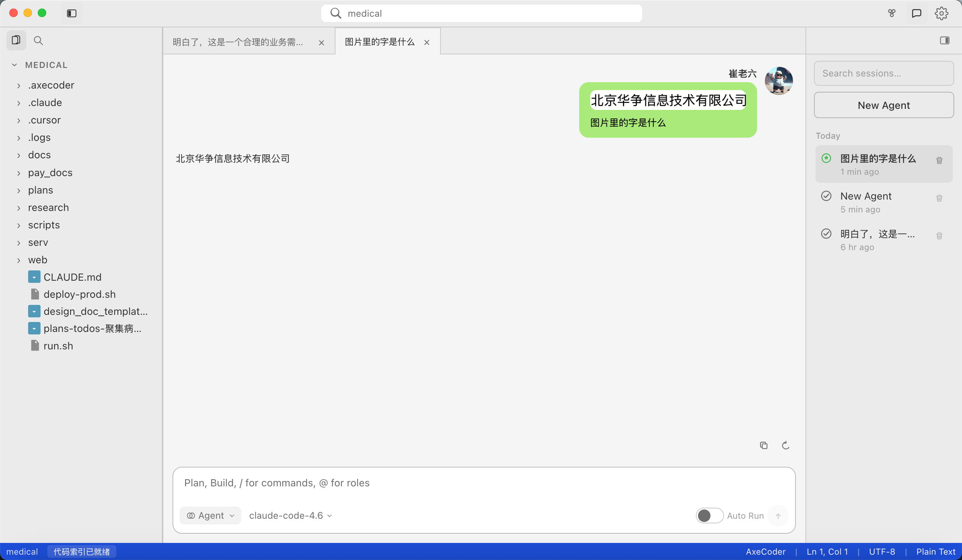The width and height of the screenshot is (962, 560).
Task: Regenerate the answer with the refresh icon
Action: coord(785,445)
